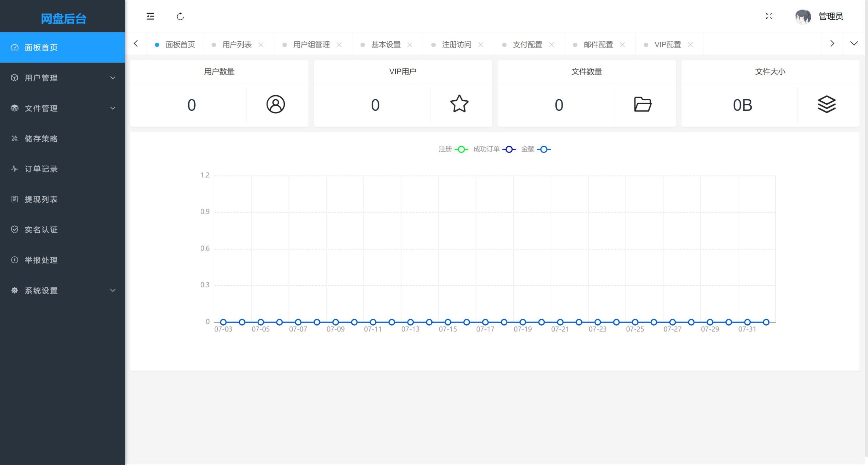The image size is (868, 465).
Task: Click the chart data point at 07-31
Action: point(747,322)
